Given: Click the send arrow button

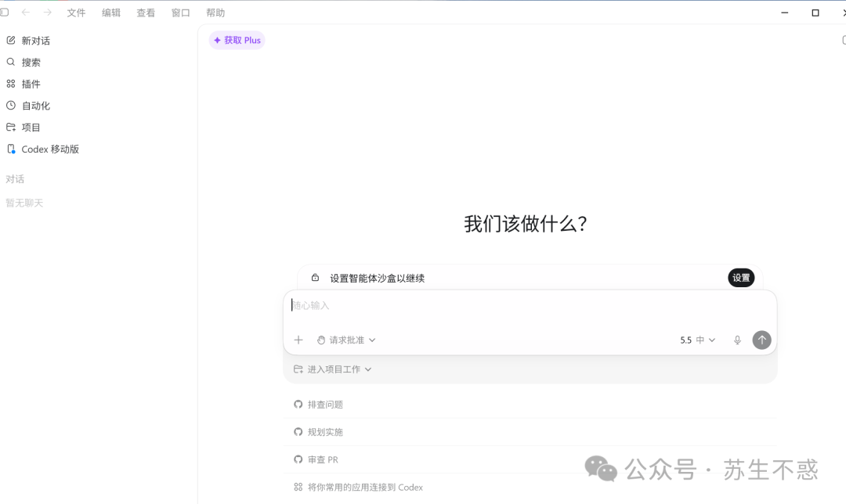Looking at the screenshot, I should [762, 340].
